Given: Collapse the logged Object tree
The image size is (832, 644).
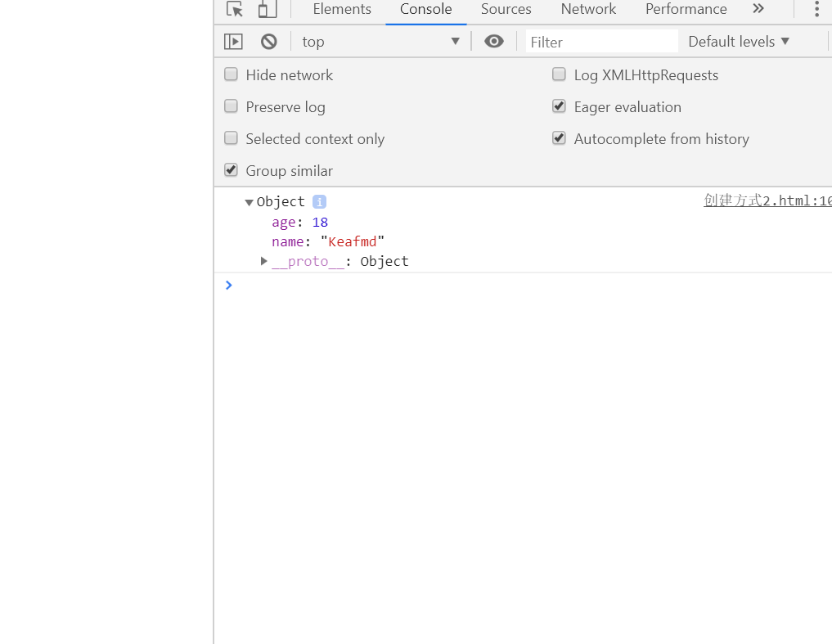Looking at the screenshot, I should click(249, 202).
